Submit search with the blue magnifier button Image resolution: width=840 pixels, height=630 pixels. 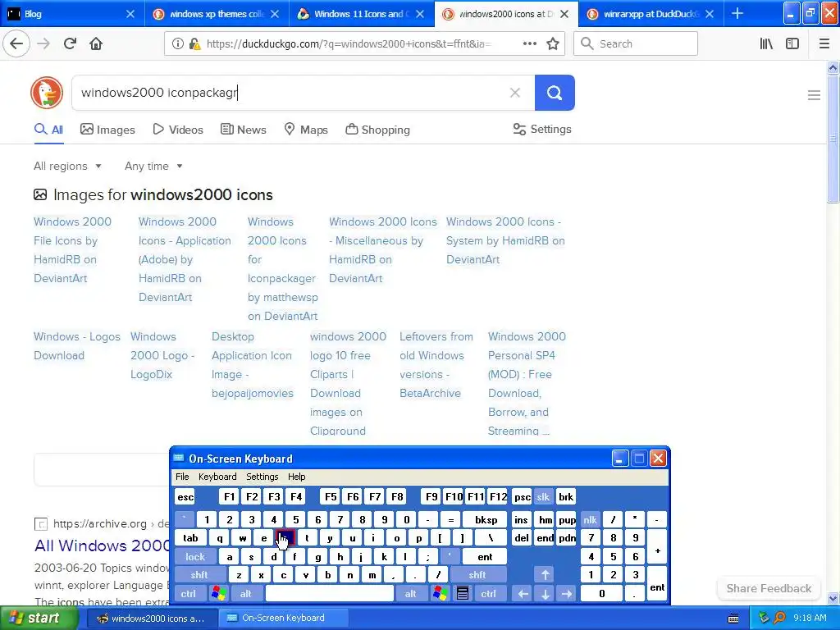(x=555, y=93)
